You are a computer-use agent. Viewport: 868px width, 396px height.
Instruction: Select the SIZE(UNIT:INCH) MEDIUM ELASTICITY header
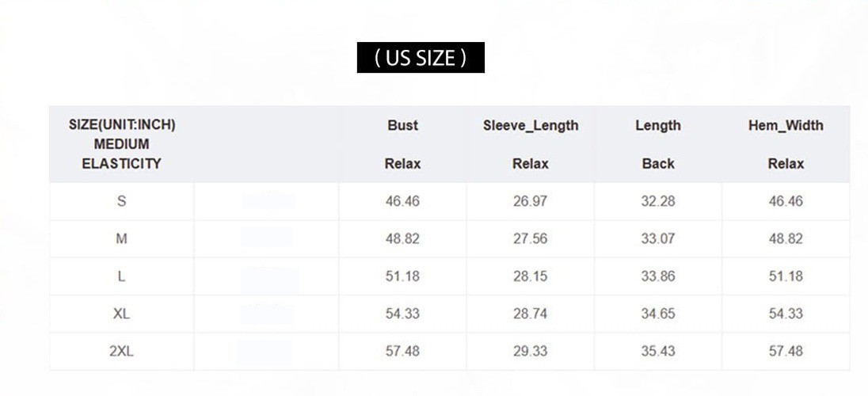(122, 144)
